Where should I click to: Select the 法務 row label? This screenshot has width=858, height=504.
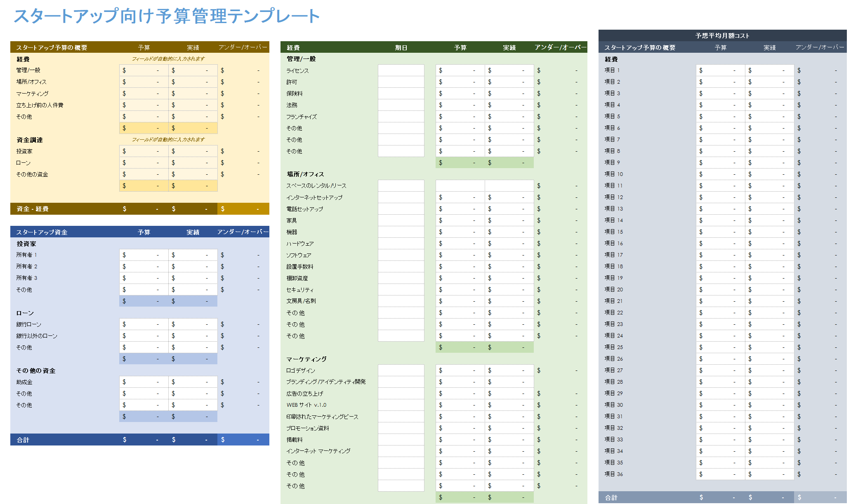point(292,105)
